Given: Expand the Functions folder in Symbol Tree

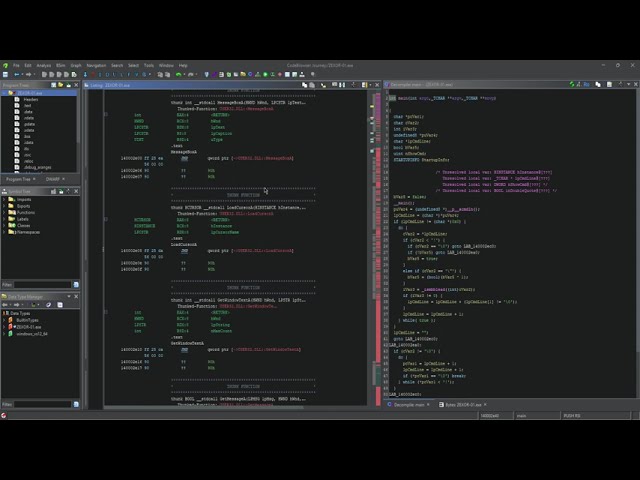Looking at the screenshot, I should pyautogui.click(x=4, y=213).
